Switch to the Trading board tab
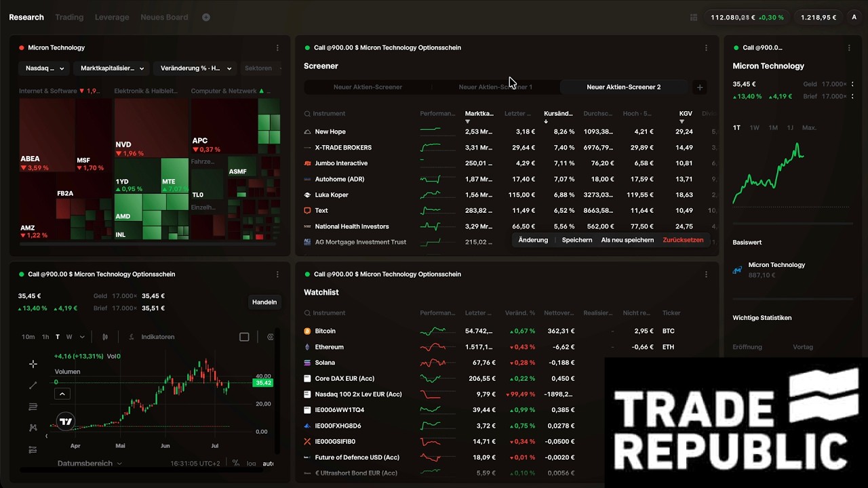Image resolution: width=868 pixels, height=488 pixels. (69, 17)
